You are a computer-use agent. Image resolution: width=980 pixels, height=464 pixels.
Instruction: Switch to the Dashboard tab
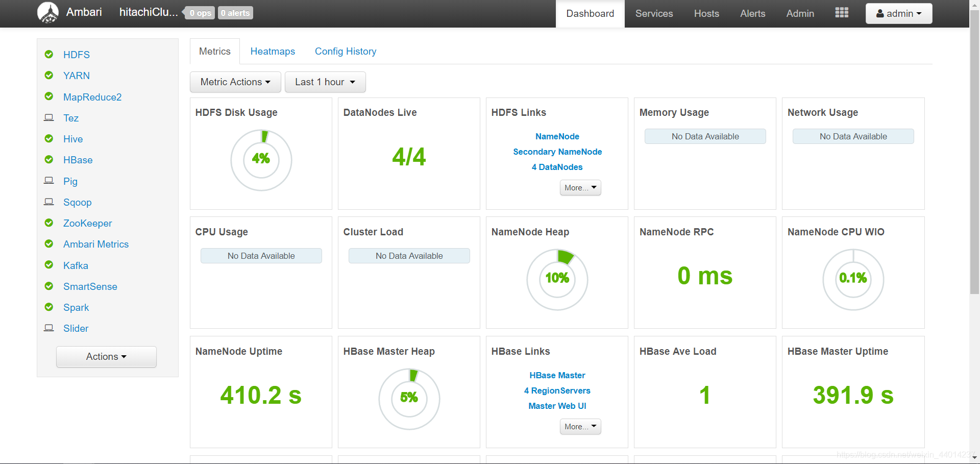click(x=590, y=14)
